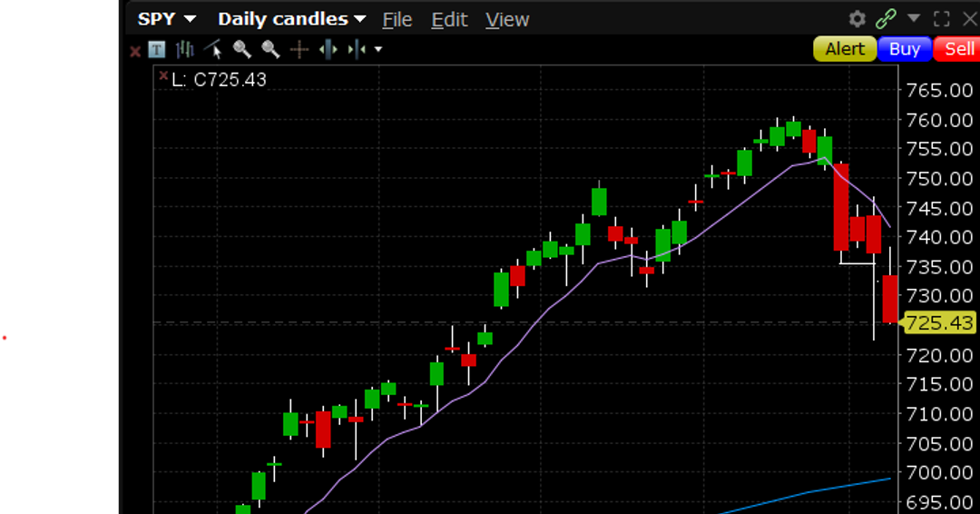Open the File menu
Image resolution: width=980 pixels, height=514 pixels.
(397, 19)
